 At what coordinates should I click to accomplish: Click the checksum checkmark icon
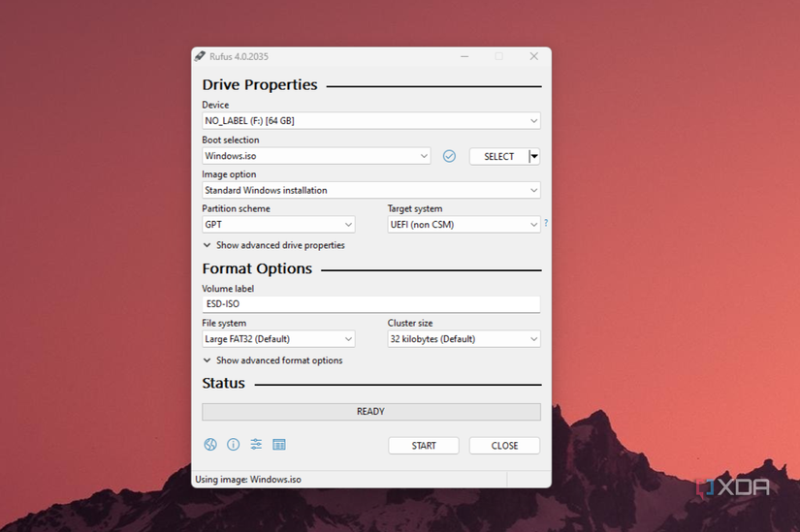[x=449, y=156]
